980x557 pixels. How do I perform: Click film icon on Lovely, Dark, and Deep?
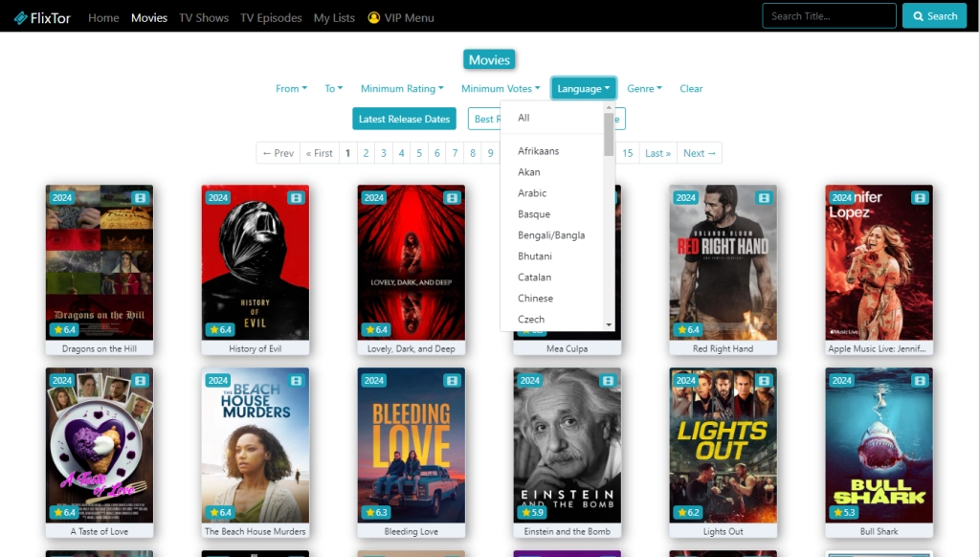tap(452, 197)
